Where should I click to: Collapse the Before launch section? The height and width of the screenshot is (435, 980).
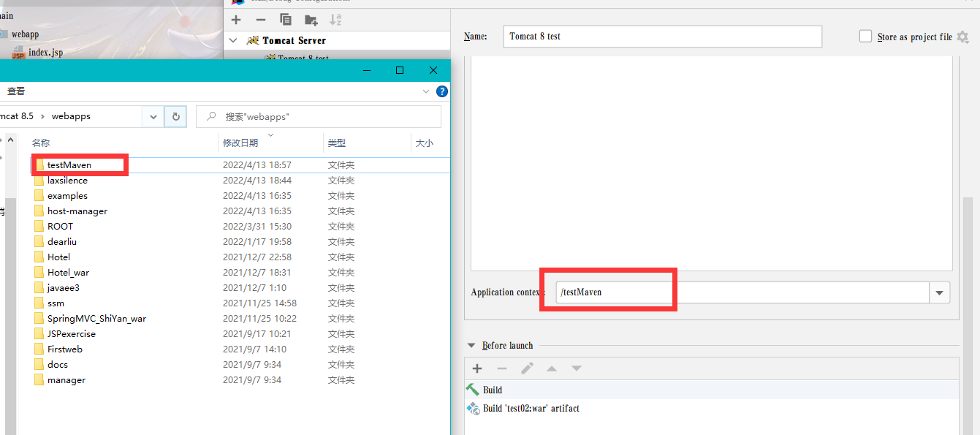[x=471, y=346]
